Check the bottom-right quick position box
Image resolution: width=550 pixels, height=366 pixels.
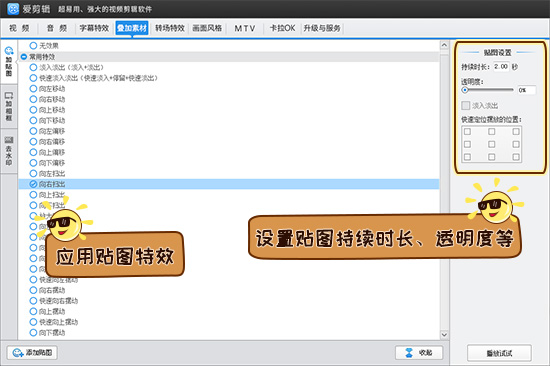coord(516,157)
